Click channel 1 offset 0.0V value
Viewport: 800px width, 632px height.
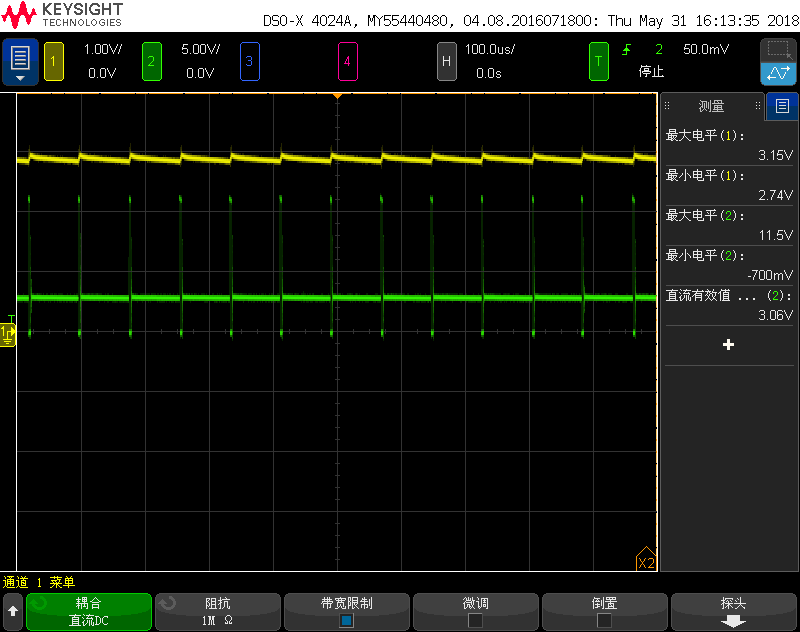tap(102, 73)
